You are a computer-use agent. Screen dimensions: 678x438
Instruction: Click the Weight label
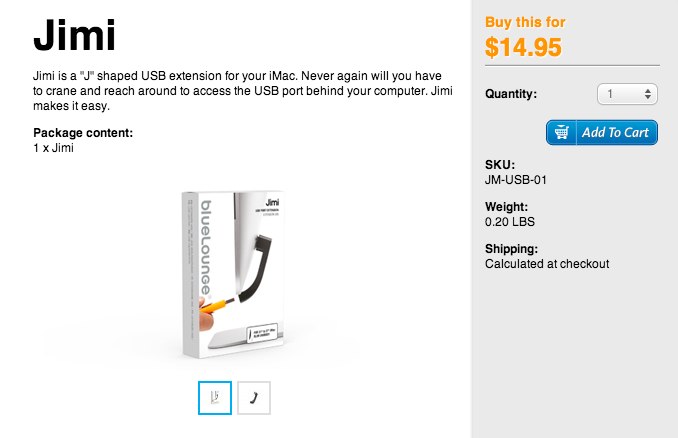click(x=506, y=207)
